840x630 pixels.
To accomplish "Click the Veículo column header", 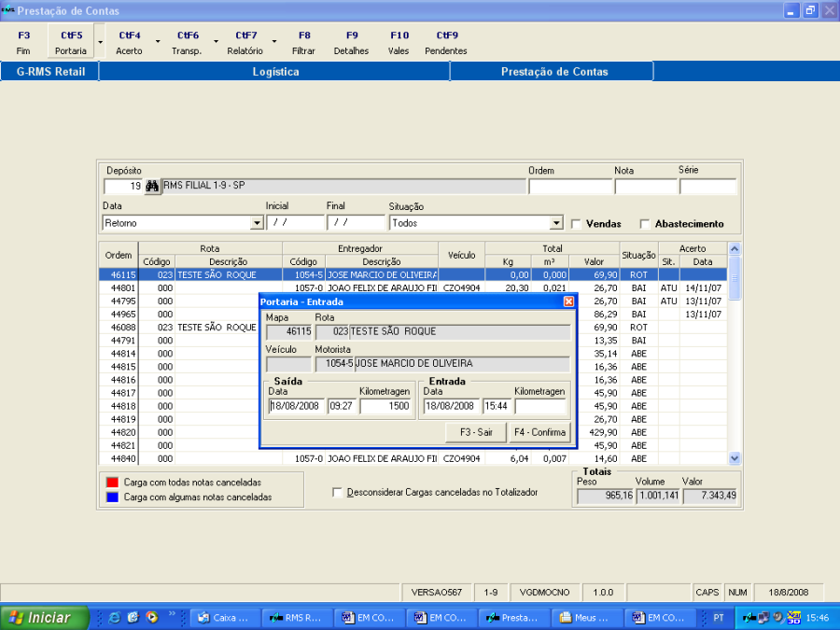I will pos(462,255).
